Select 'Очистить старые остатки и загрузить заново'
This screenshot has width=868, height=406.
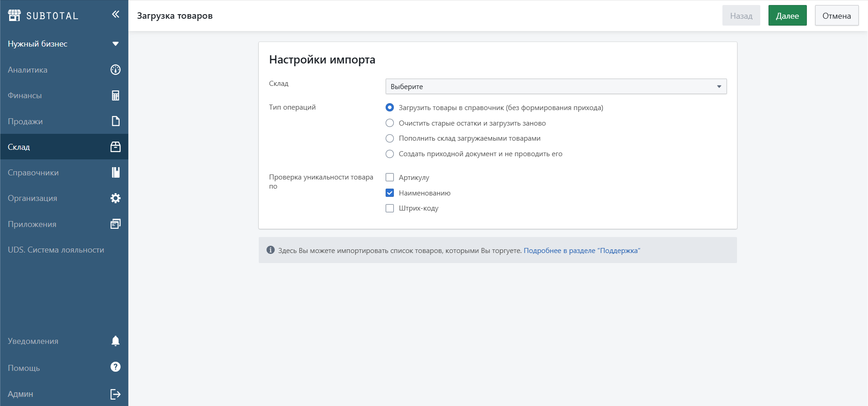(390, 123)
